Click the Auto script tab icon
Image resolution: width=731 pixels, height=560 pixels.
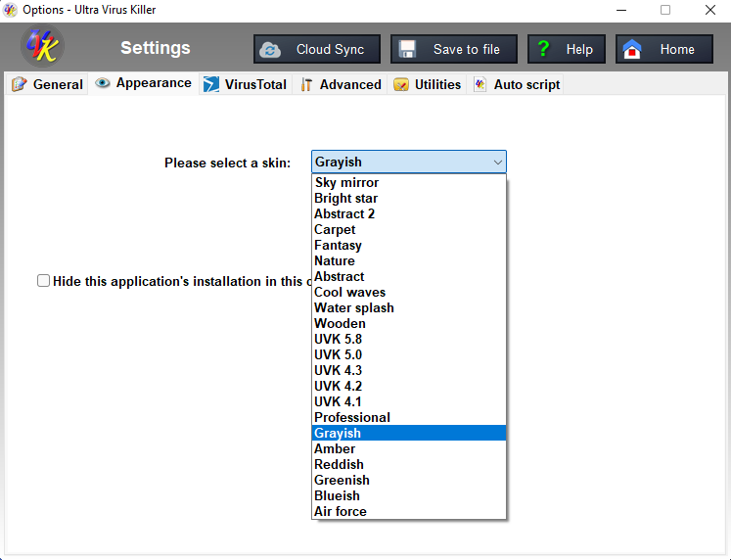(x=480, y=84)
